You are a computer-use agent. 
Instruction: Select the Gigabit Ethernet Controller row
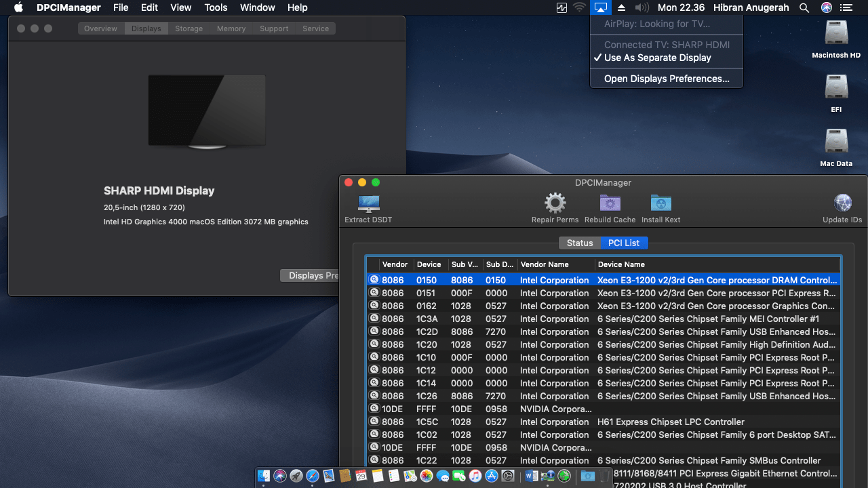tap(727, 473)
